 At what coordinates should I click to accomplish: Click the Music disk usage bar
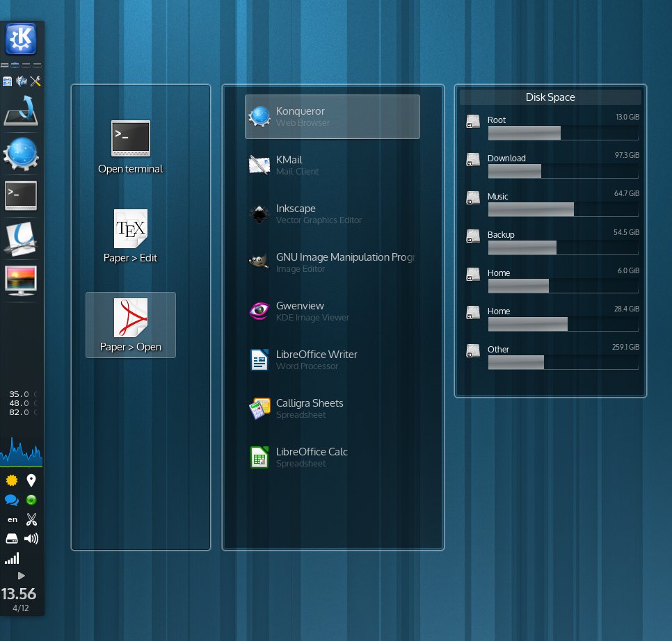coord(563,209)
